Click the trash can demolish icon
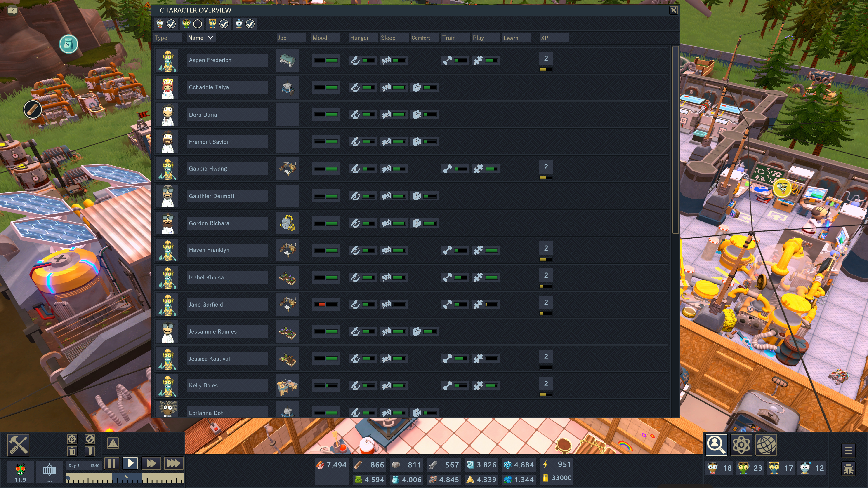Image resolution: width=868 pixels, height=488 pixels. 72,451
